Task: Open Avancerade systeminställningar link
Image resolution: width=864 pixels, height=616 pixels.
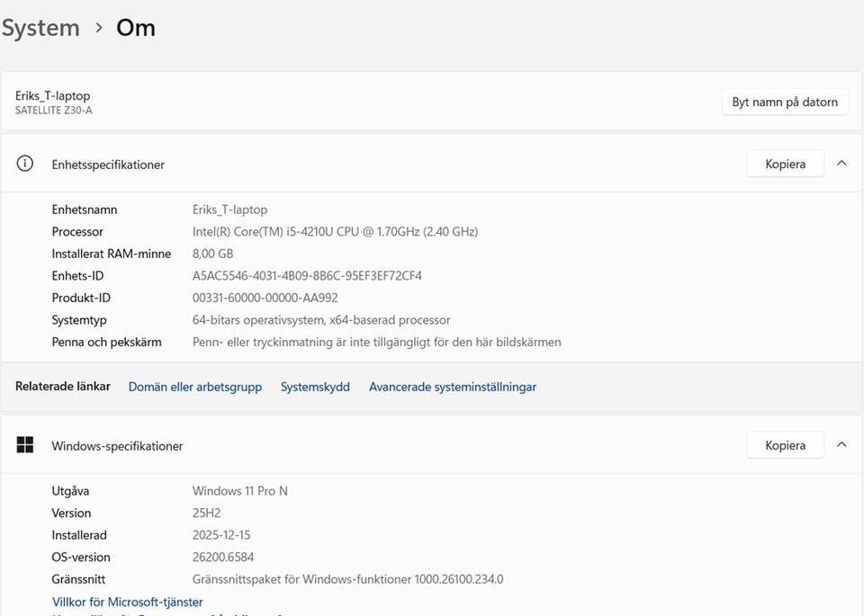Action: (453, 387)
